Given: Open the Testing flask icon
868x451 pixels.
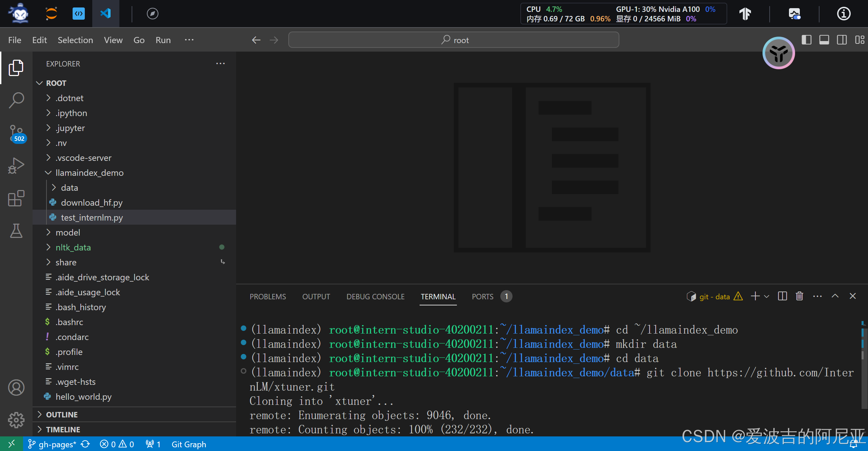Looking at the screenshot, I should [16, 231].
